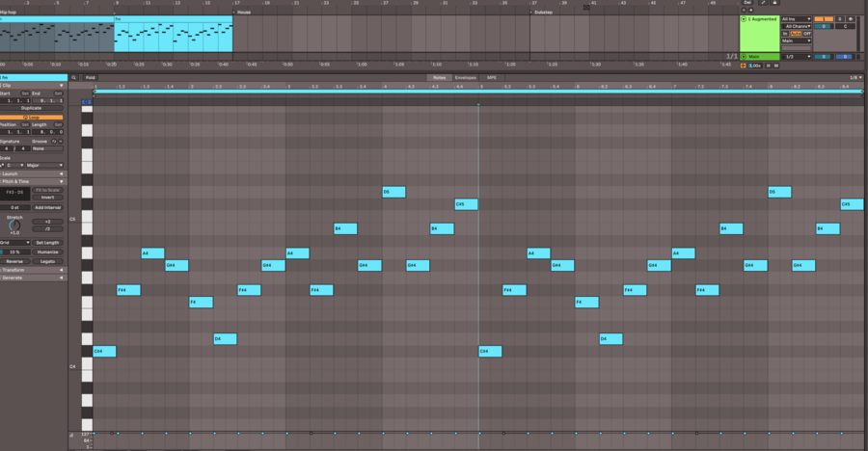Click the Humanize button

point(47,252)
